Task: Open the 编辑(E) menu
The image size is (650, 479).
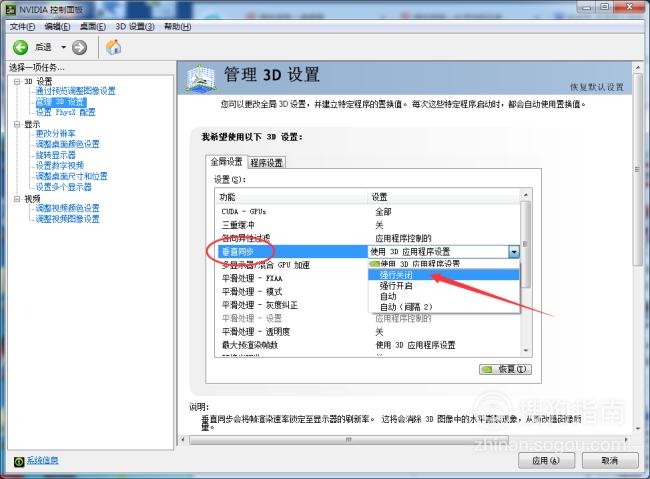Action: (x=57, y=27)
